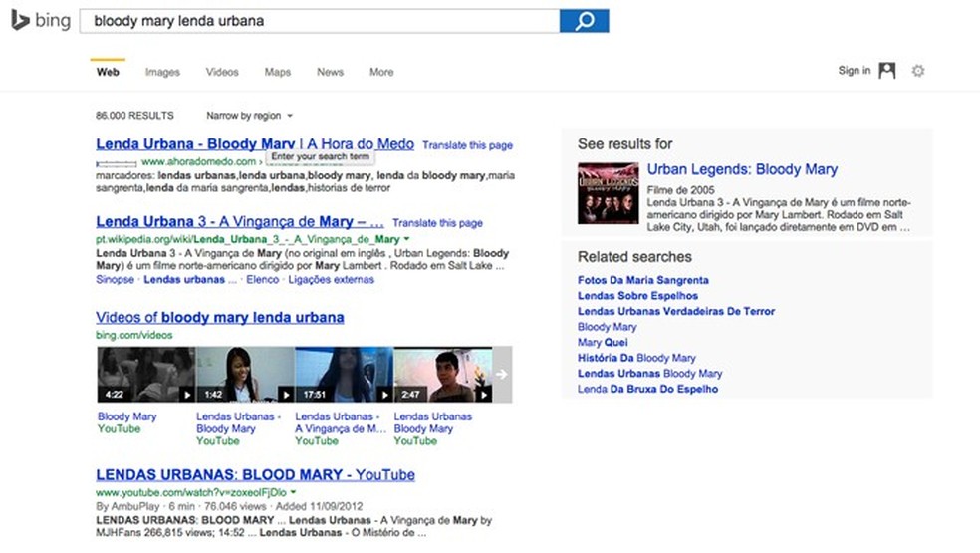Click the Bing logo
This screenshot has height=553, width=980.
click(x=41, y=21)
